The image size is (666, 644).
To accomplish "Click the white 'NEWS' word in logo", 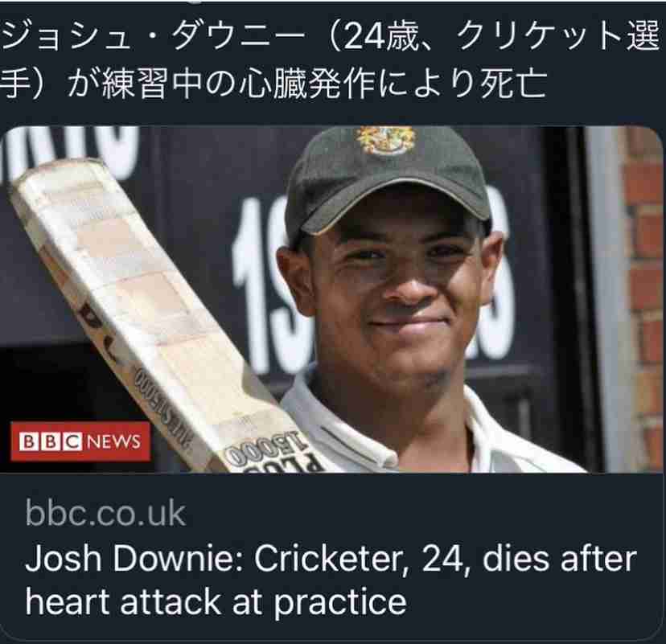I will (113, 441).
